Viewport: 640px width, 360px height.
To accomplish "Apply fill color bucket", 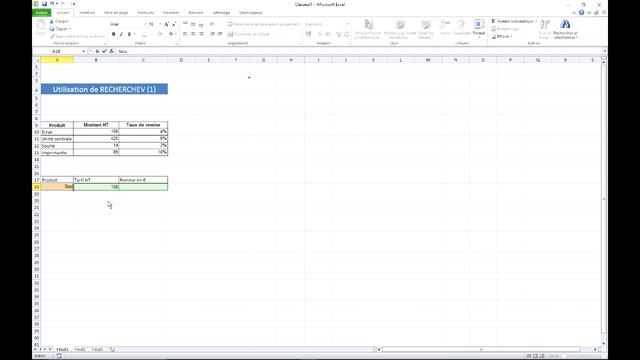I will (x=160, y=34).
